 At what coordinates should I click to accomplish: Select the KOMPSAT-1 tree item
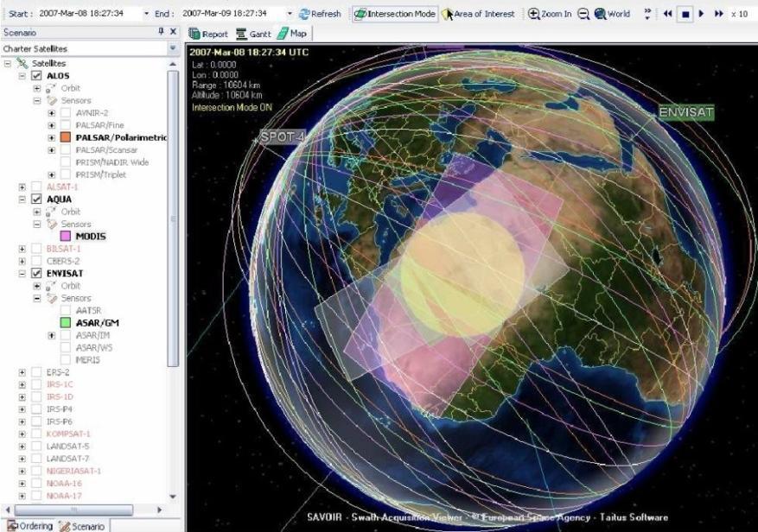(68, 434)
